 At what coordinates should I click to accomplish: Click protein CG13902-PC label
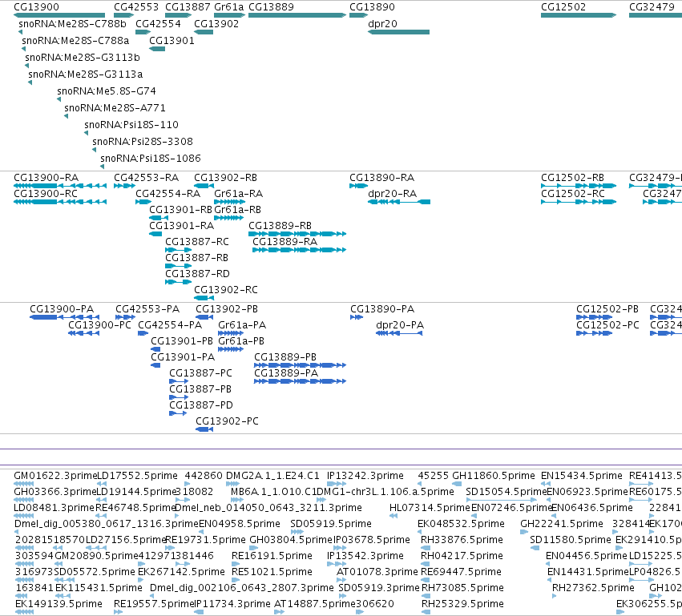click(x=227, y=421)
